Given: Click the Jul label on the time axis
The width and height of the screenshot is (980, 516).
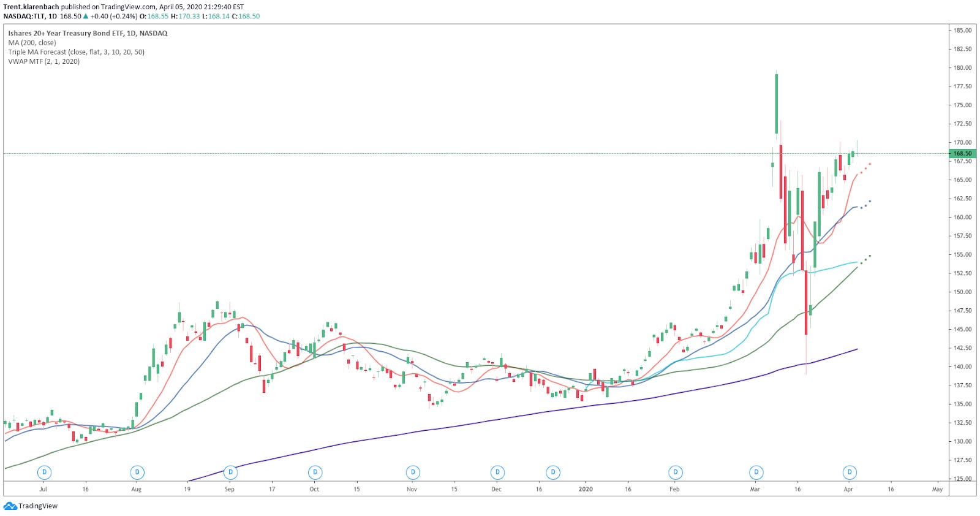Looking at the screenshot, I should pos(43,490).
